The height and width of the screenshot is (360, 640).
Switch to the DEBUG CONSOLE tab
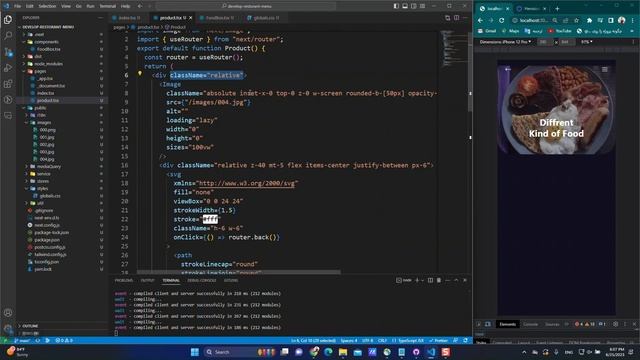[x=202, y=280]
